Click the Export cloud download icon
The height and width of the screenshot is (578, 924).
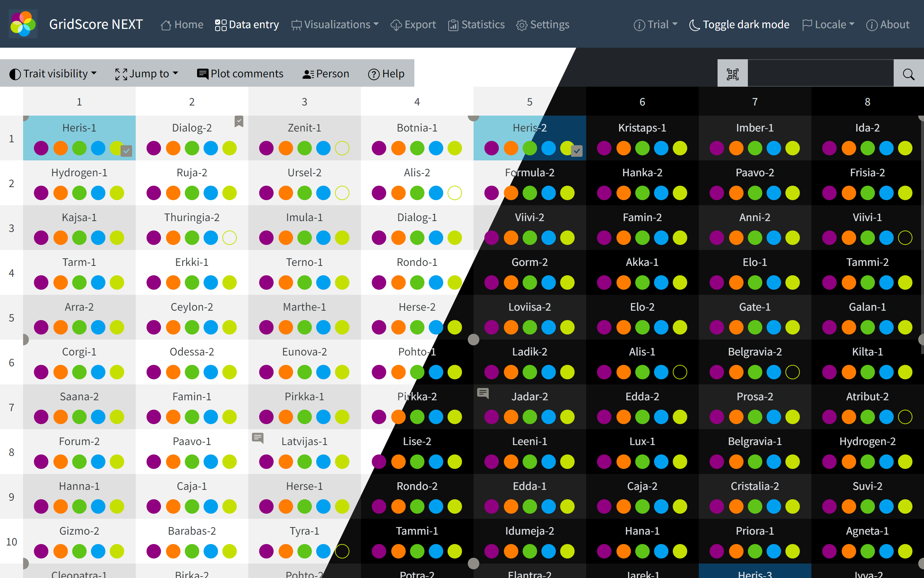coord(396,25)
